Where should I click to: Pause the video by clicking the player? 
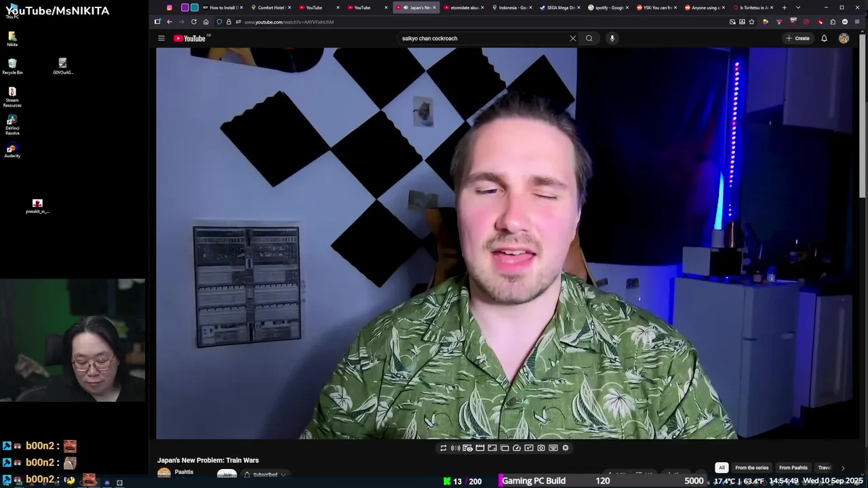[504, 243]
